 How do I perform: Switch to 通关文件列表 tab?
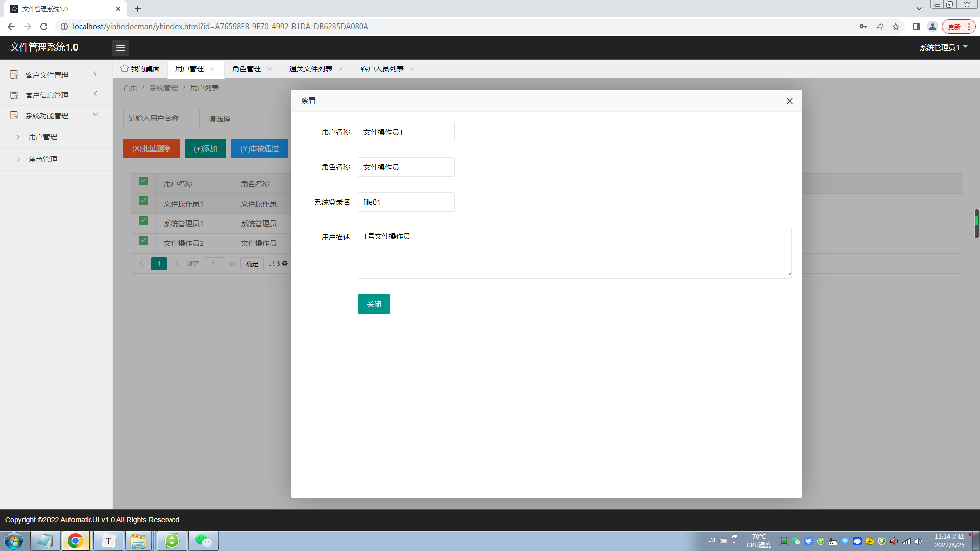(311, 69)
